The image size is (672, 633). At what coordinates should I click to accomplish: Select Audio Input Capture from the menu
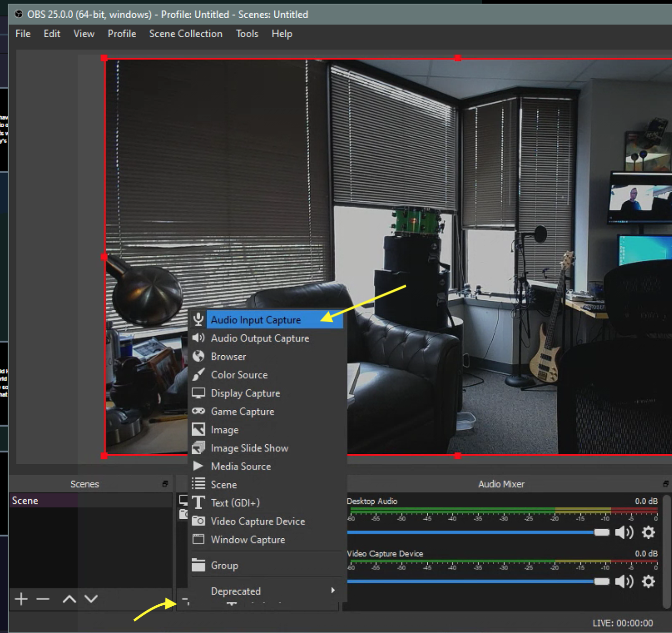(x=256, y=320)
